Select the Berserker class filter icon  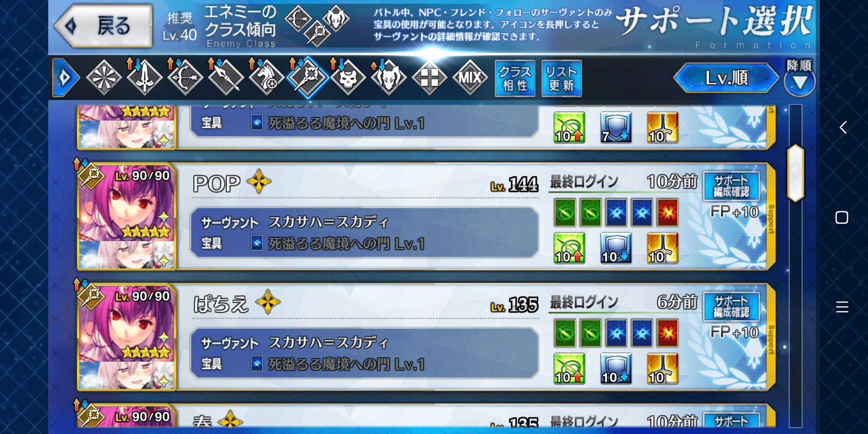click(x=389, y=78)
